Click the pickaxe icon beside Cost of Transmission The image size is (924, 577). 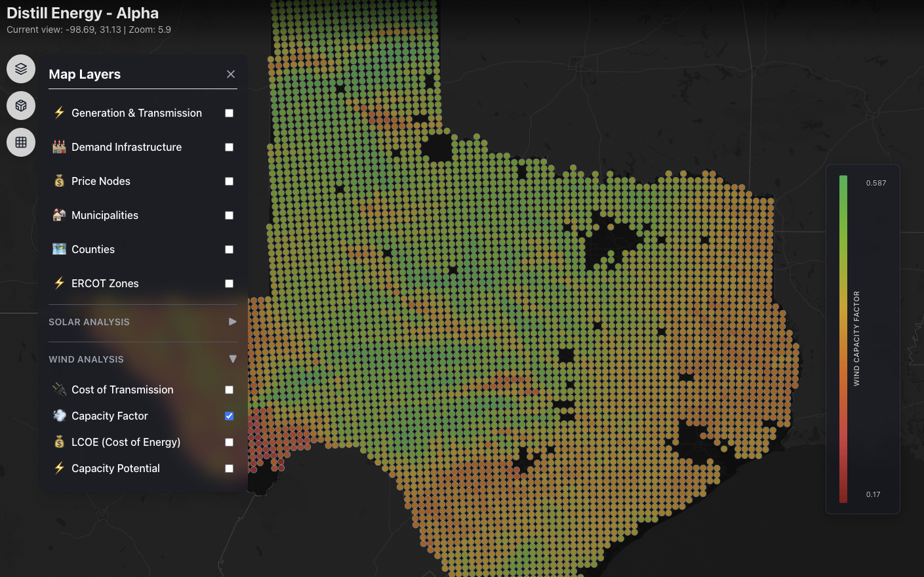click(58, 389)
